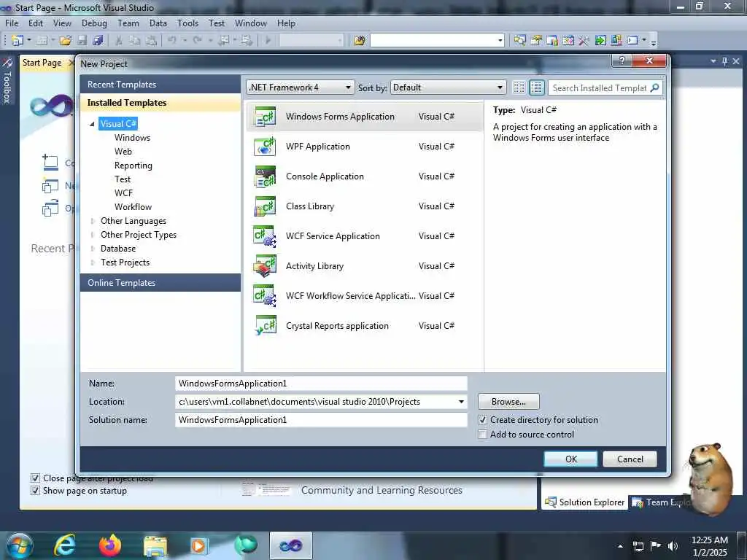Image resolution: width=747 pixels, height=560 pixels.
Task: Click the Find in Files toolbar icon
Action: pyautogui.click(x=360, y=41)
